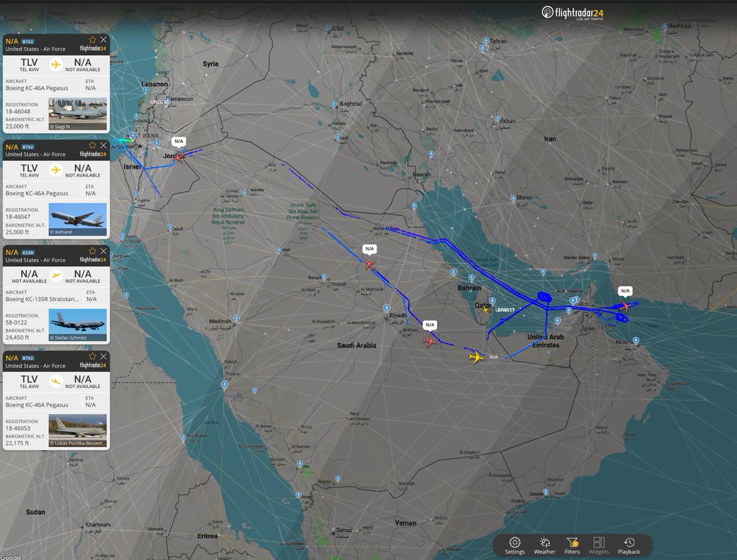The image size is (737, 560).
Task: Select the red aircraft over Jordan
Action: click(179, 156)
